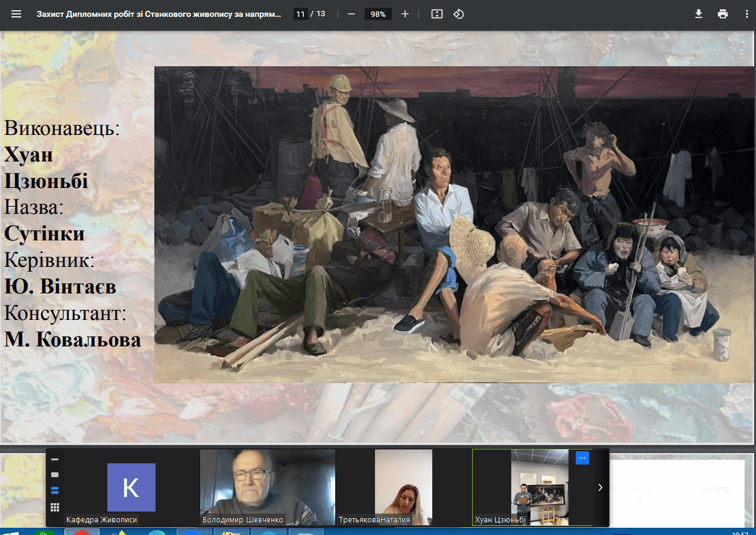
Task: Click the name М. Ковальова
Action: [72, 340]
